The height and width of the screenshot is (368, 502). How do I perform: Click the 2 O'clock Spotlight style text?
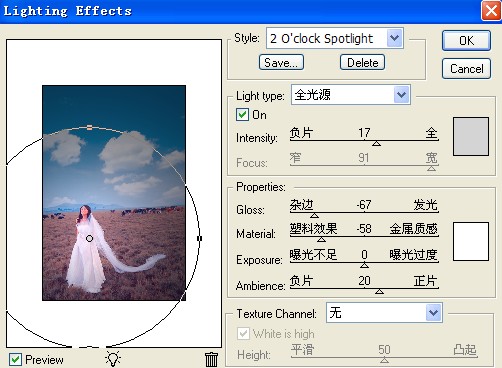(x=321, y=38)
